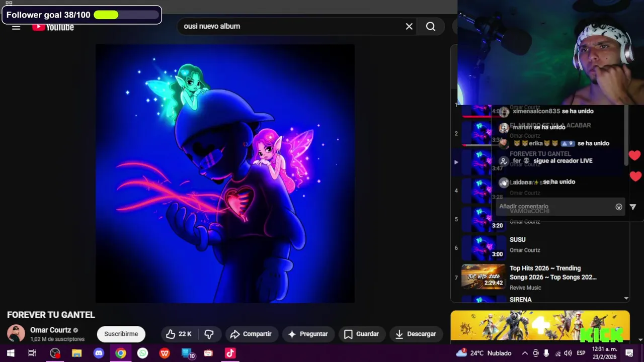The height and width of the screenshot is (362, 644).
Task: Open the pink TV app in taskbar
Action: tap(208, 353)
